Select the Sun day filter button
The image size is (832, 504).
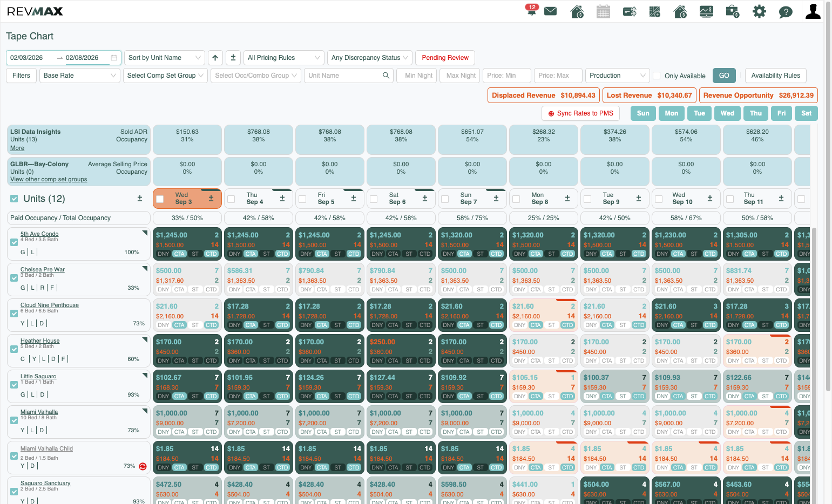[x=643, y=113]
